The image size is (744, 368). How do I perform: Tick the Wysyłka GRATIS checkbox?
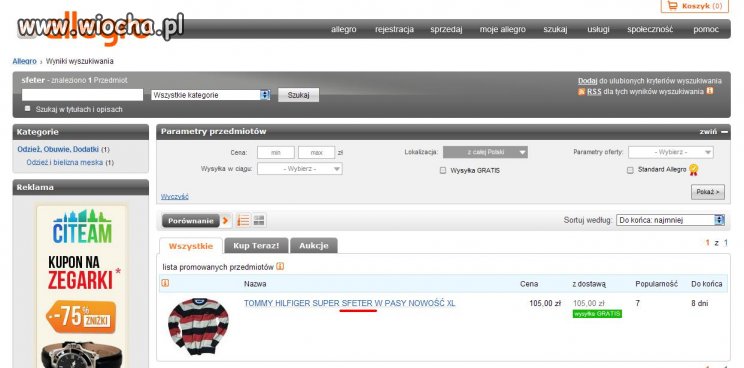pyautogui.click(x=443, y=170)
